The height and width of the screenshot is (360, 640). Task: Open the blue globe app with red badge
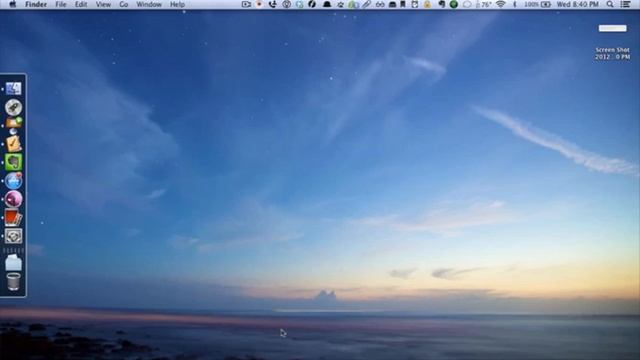tap(13, 180)
